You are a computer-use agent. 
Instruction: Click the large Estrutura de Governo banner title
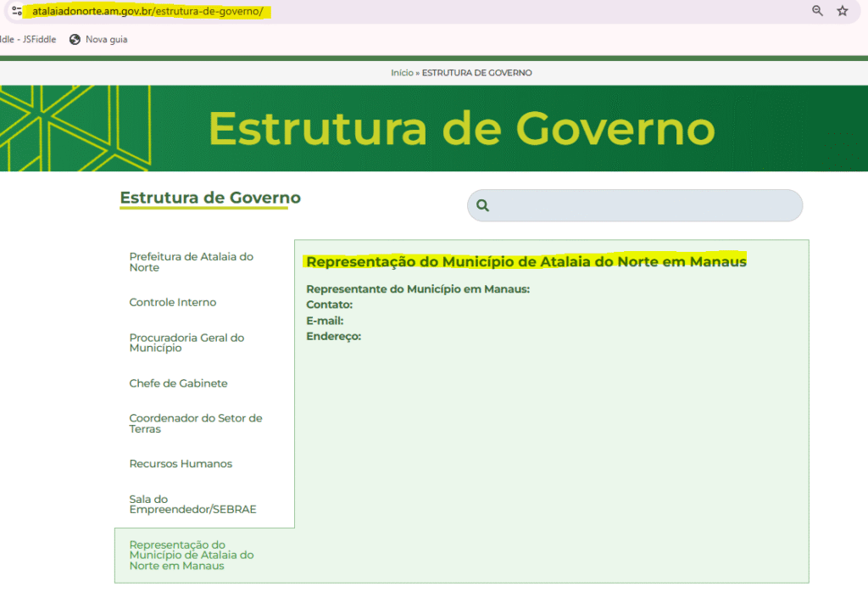coord(461,129)
